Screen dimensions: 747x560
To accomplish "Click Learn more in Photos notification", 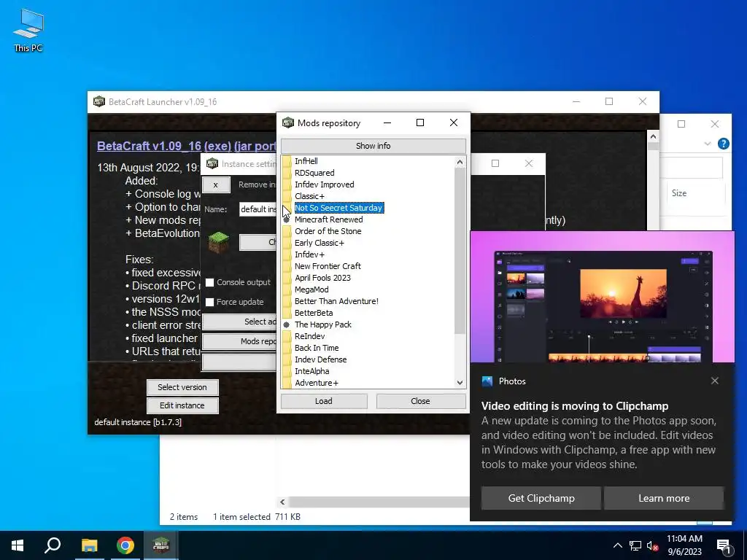I will click(664, 498).
